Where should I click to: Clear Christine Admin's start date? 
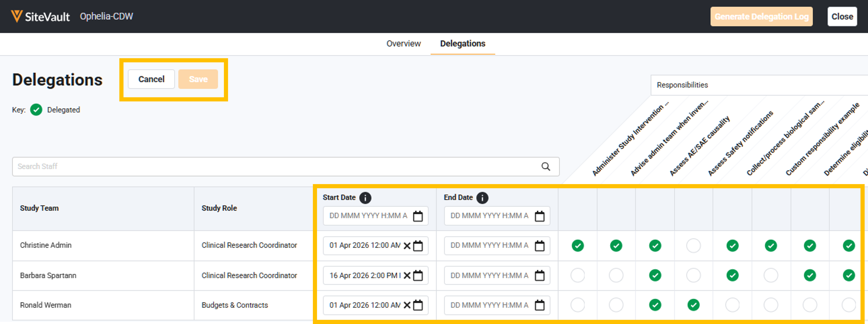coord(407,246)
